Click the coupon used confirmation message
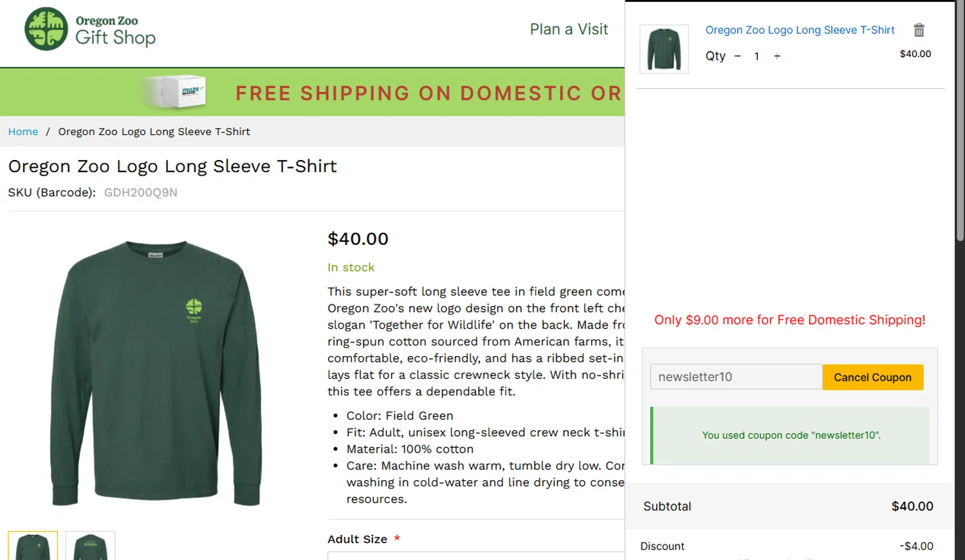965x560 pixels. pyautogui.click(x=791, y=435)
